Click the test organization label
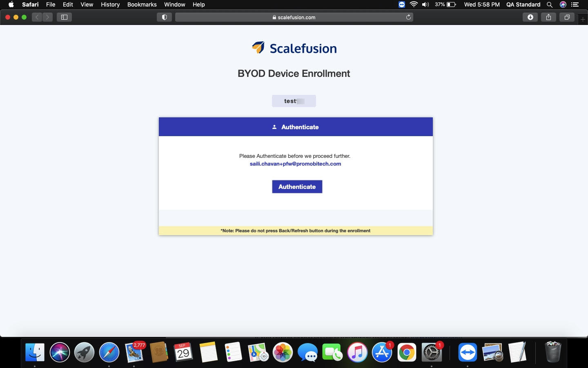 [294, 101]
